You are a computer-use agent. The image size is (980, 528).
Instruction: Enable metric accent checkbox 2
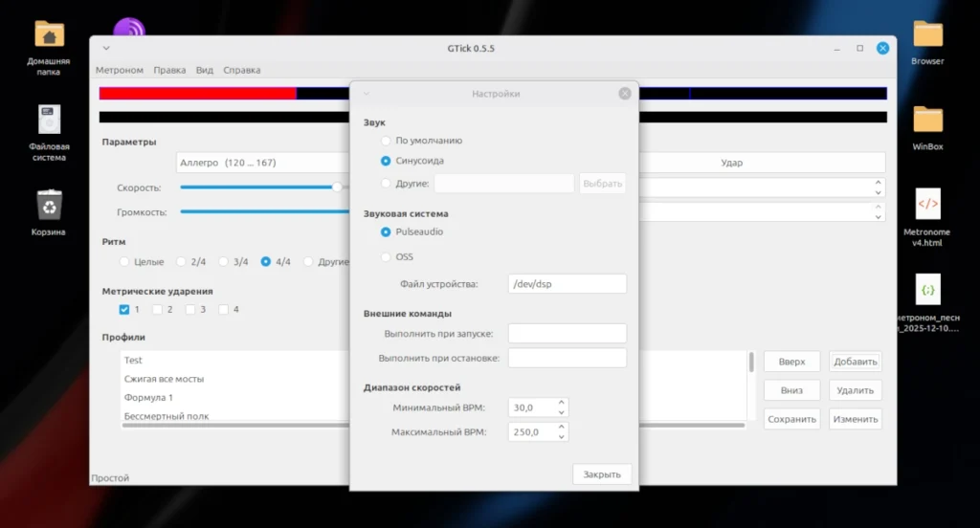click(x=158, y=309)
